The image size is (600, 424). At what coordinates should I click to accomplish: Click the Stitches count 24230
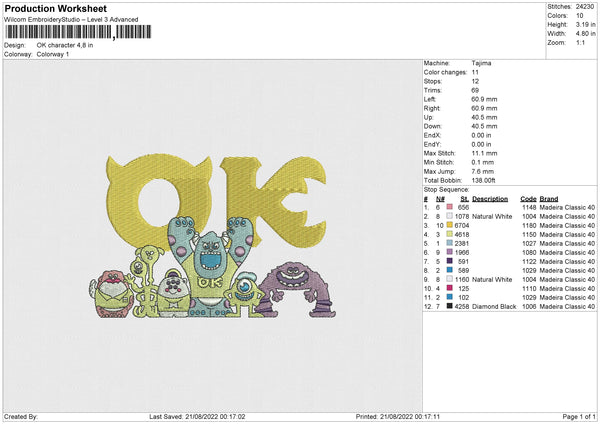coord(585,7)
